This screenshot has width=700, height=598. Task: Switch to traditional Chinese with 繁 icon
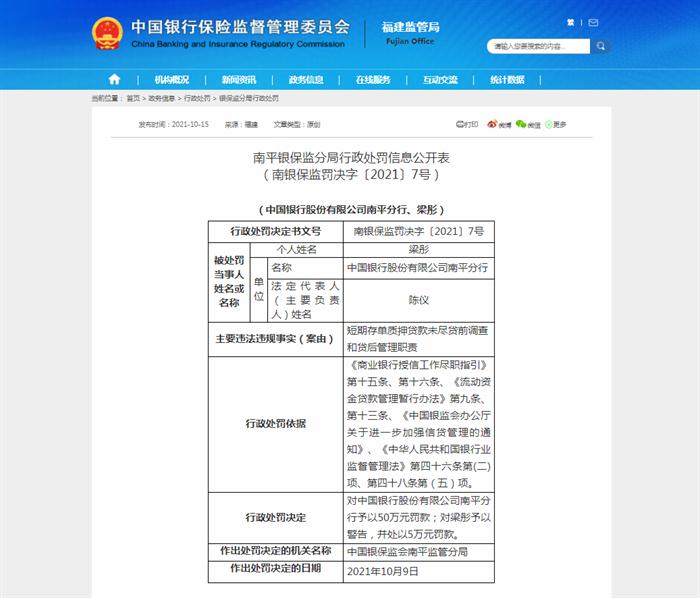[571, 22]
